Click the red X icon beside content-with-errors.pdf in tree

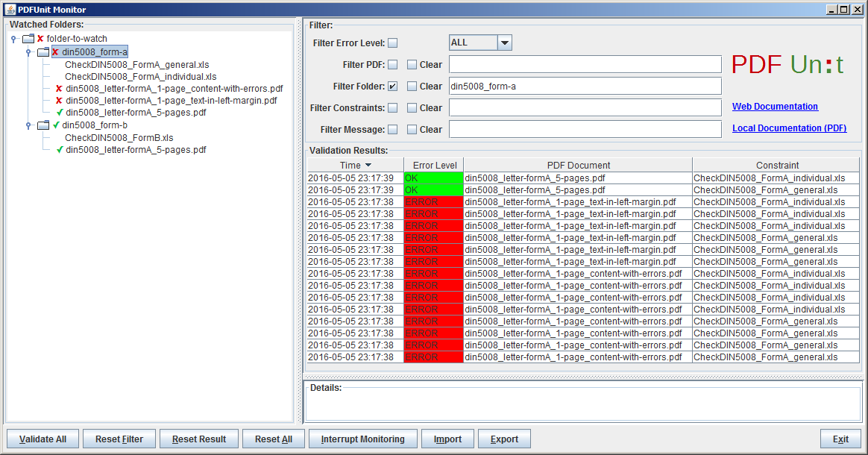pyautogui.click(x=59, y=89)
